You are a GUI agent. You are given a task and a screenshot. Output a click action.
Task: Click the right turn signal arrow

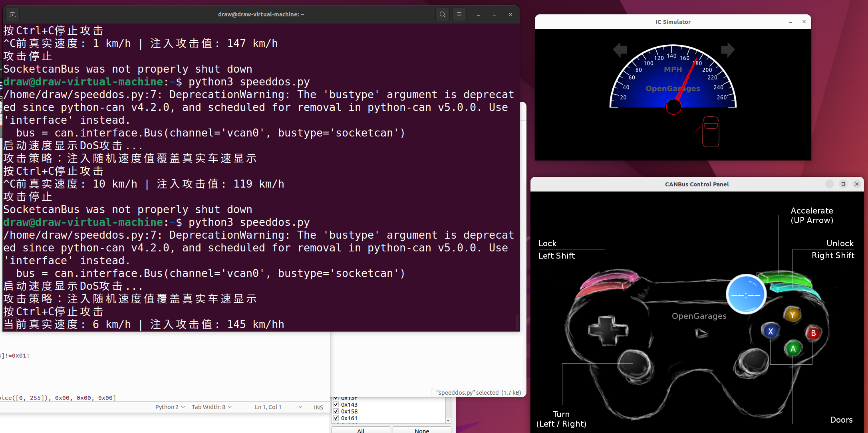727,50
